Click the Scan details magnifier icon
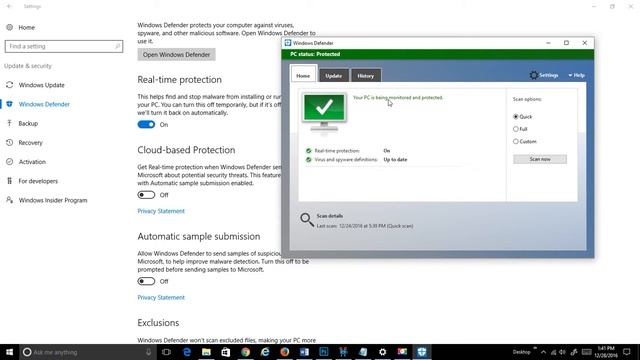Screen dimensions: 640x360 (307, 220)
